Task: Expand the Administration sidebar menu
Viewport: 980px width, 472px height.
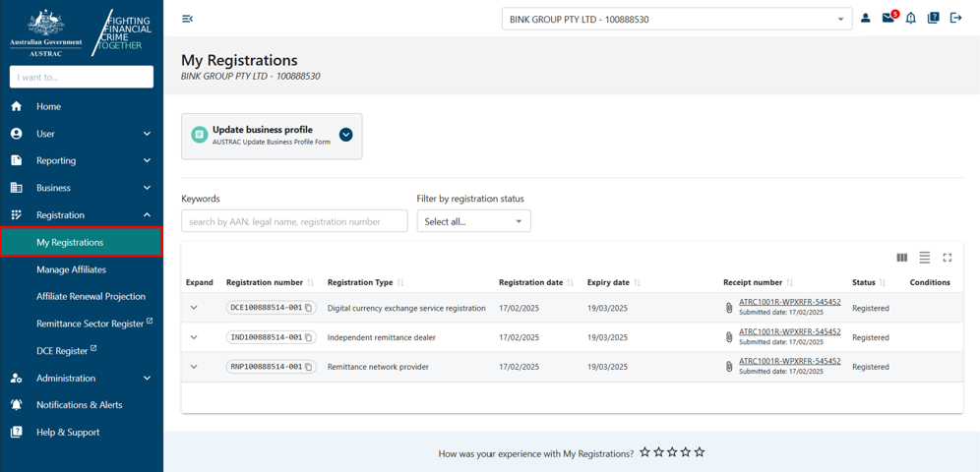Action: pyautogui.click(x=147, y=379)
